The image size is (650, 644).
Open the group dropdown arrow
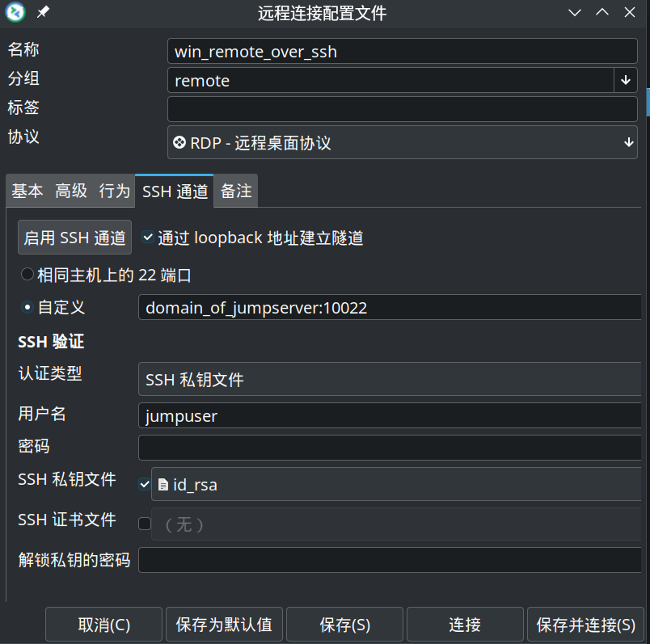coord(626,80)
